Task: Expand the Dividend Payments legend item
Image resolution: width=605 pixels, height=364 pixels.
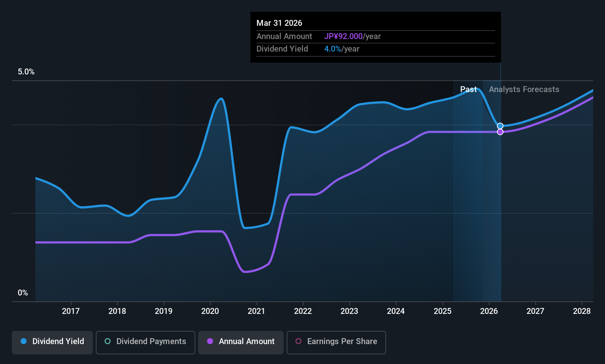Action: [x=145, y=342]
